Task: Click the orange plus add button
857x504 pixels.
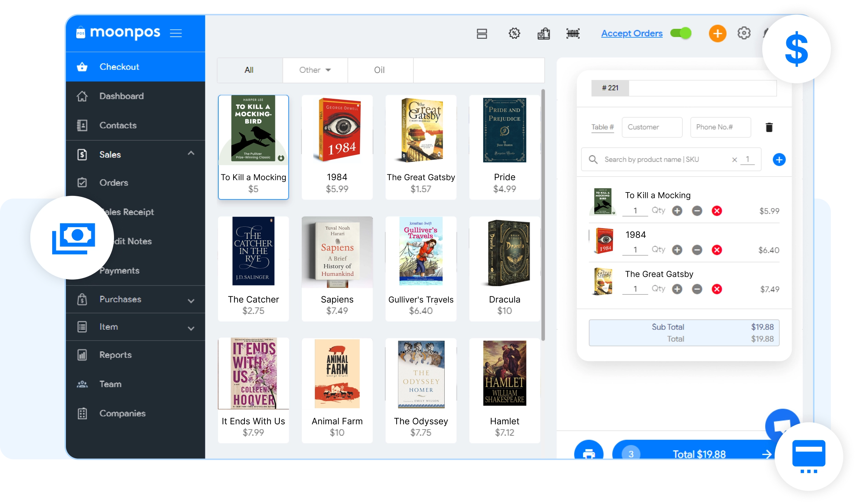Action: [x=717, y=34]
